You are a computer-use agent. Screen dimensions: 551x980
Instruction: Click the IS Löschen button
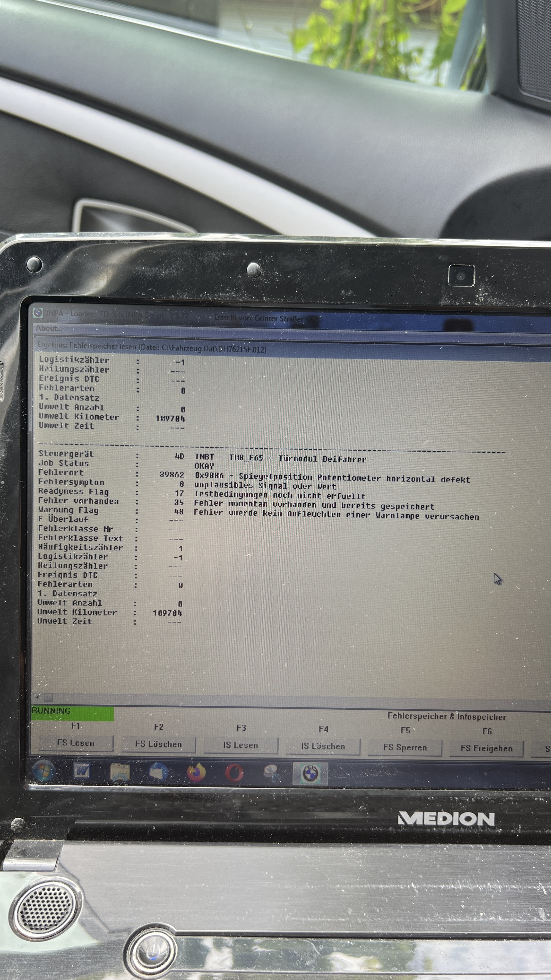pyautogui.click(x=323, y=746)
